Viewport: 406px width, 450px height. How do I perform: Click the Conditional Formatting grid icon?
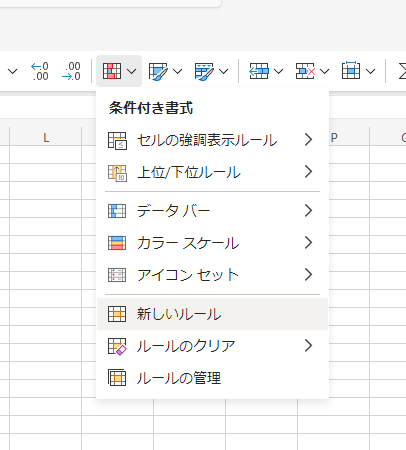click(x=112, y=71)
